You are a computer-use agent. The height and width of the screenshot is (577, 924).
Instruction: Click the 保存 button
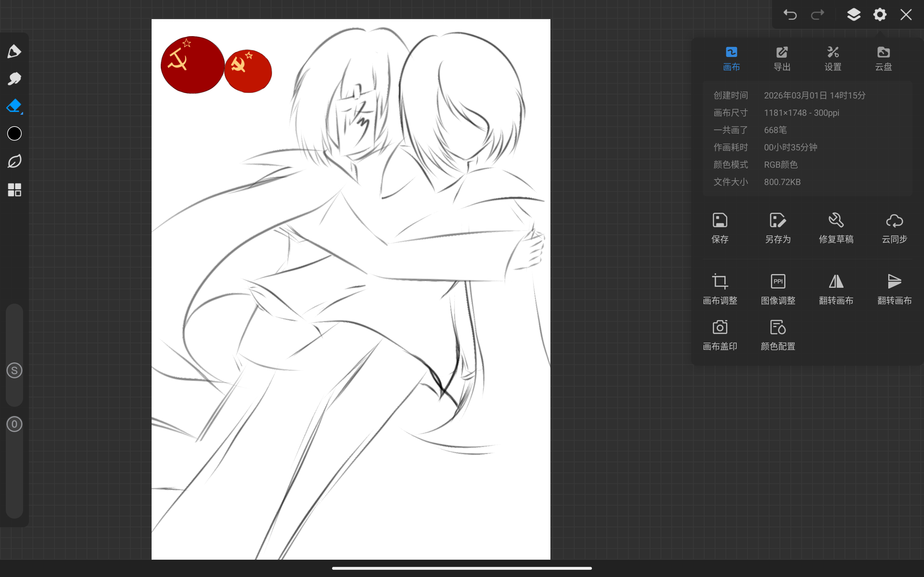tap(720, 228)
